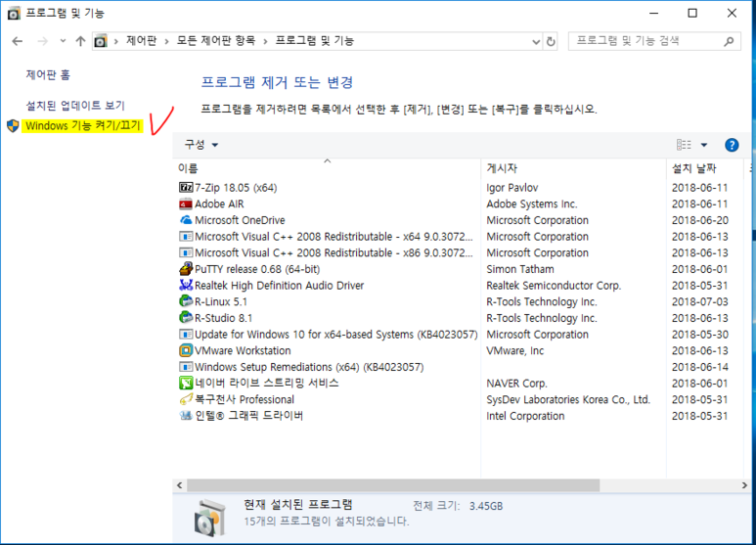Open the 구성 dropdown menu
756x545 pixels.
tap(201, 144)
